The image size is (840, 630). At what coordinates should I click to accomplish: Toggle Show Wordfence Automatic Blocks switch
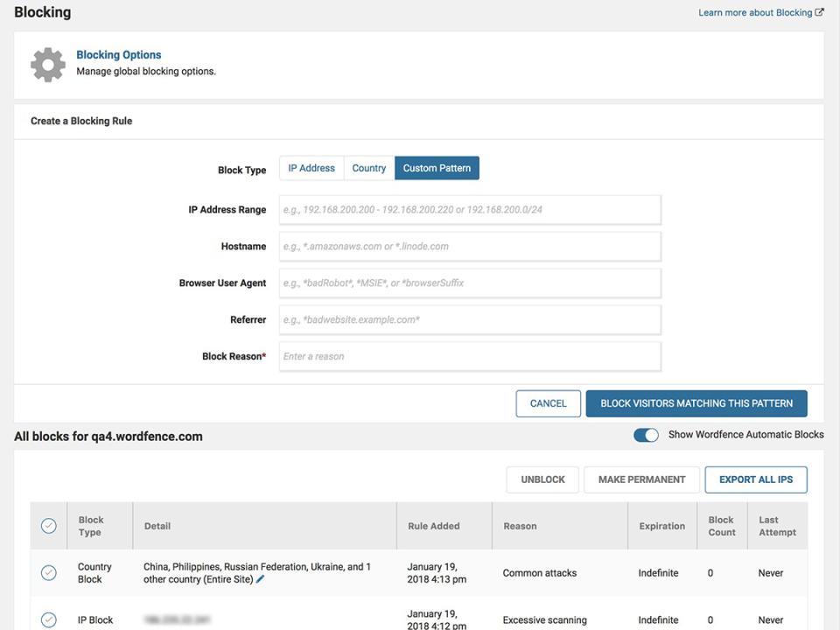[x=646, y=435]
